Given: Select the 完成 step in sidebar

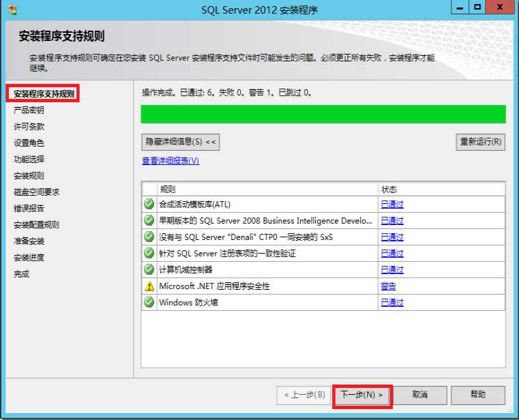Looking at the screenshot, I should point(21,274).
